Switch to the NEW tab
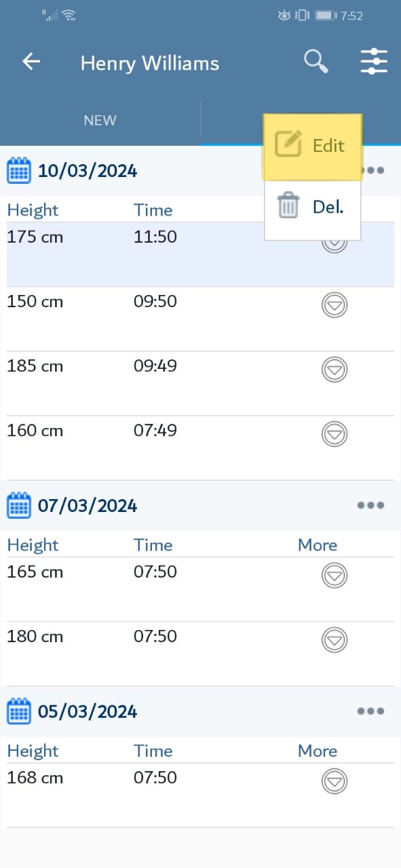This screenshot has width=401, height=868. [x=100, y=120]
